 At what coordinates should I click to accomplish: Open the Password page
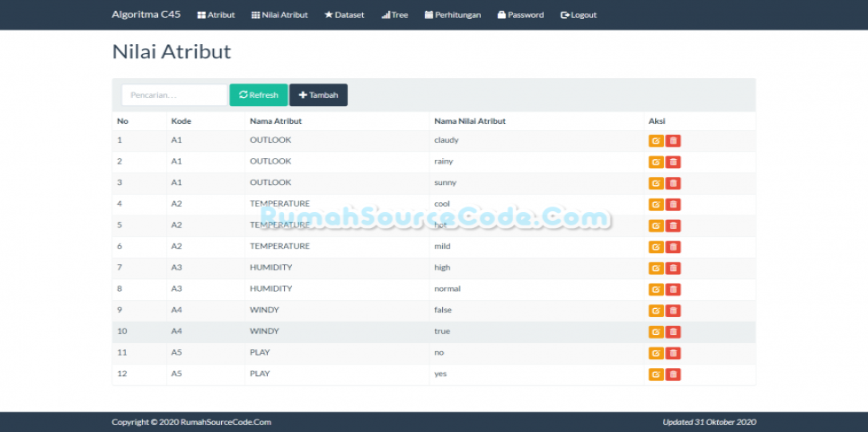[x=520, y=15]
